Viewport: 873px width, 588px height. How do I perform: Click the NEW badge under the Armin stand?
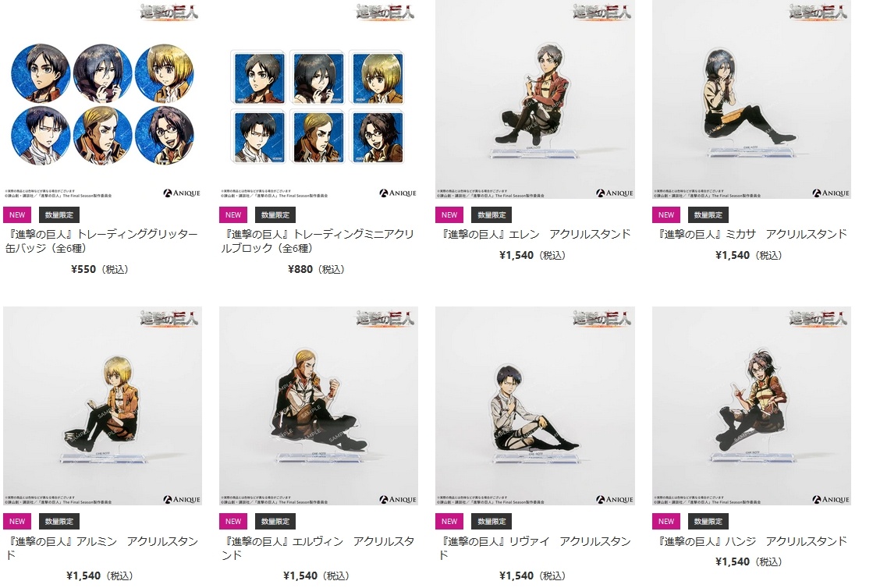(x=17, y=521)
